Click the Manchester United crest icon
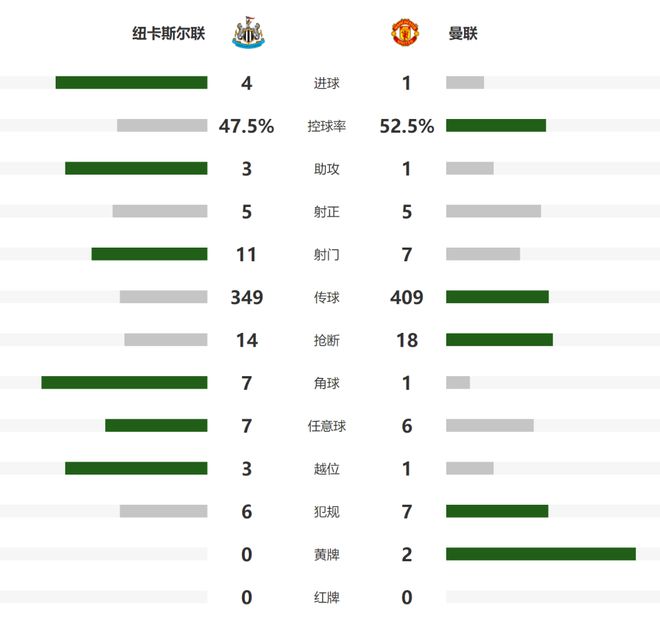660x621 pixels. (405, 33)
